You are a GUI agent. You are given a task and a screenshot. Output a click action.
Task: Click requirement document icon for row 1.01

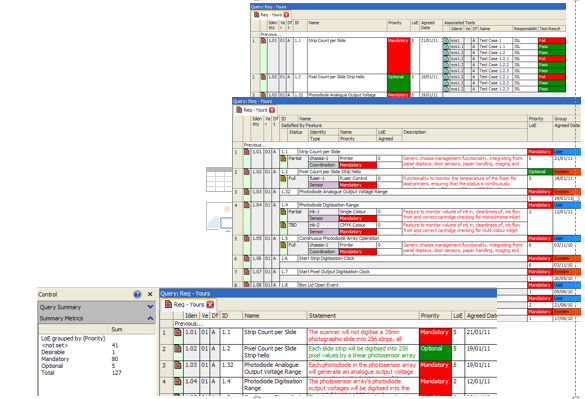coord(178,332)
